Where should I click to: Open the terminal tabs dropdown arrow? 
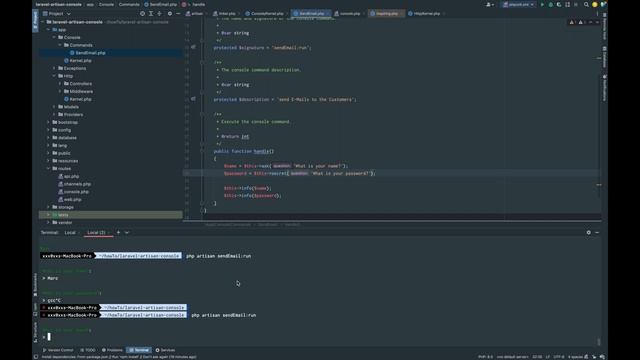(127, 233)
